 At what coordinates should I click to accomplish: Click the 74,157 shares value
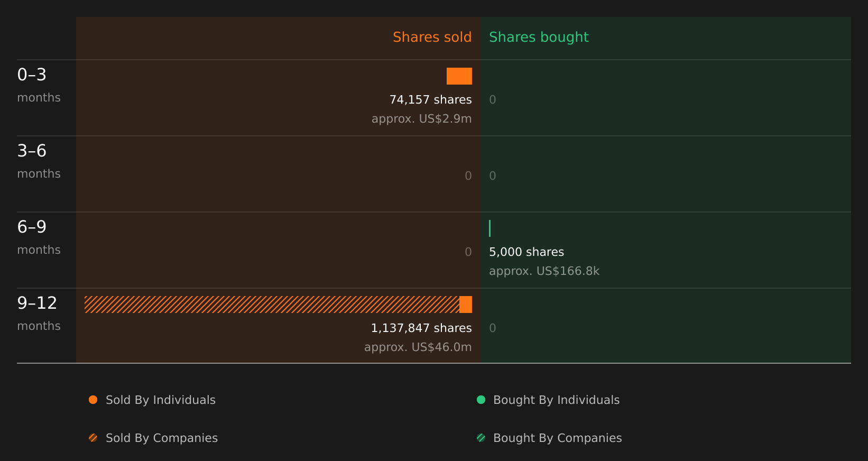tap(430, 99)
